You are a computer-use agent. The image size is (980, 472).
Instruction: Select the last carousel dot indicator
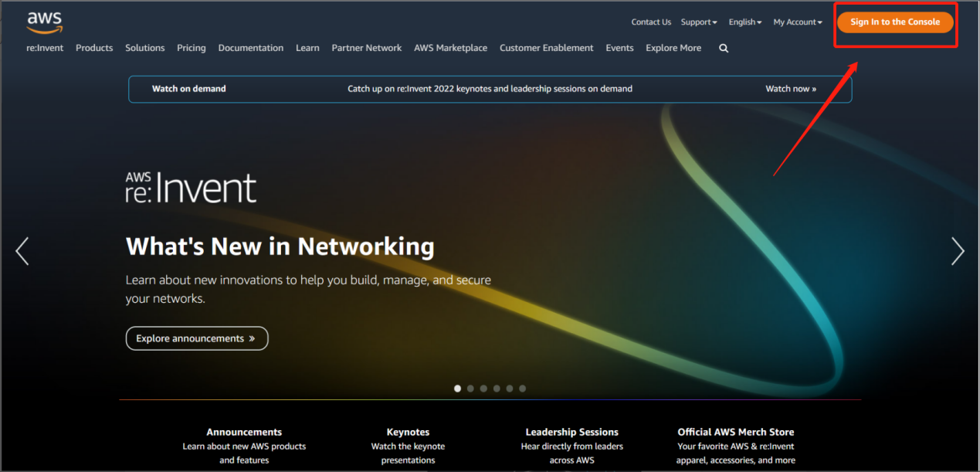pos(523,389)
